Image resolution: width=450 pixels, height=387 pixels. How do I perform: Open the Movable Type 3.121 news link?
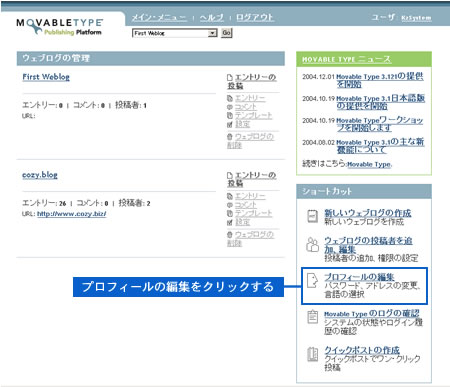pos(380,80)
